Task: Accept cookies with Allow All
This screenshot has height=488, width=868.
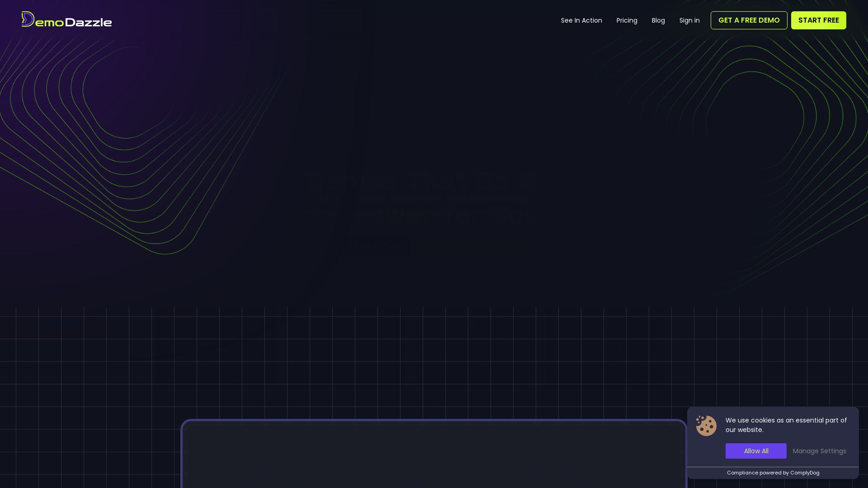Action: 756,451
